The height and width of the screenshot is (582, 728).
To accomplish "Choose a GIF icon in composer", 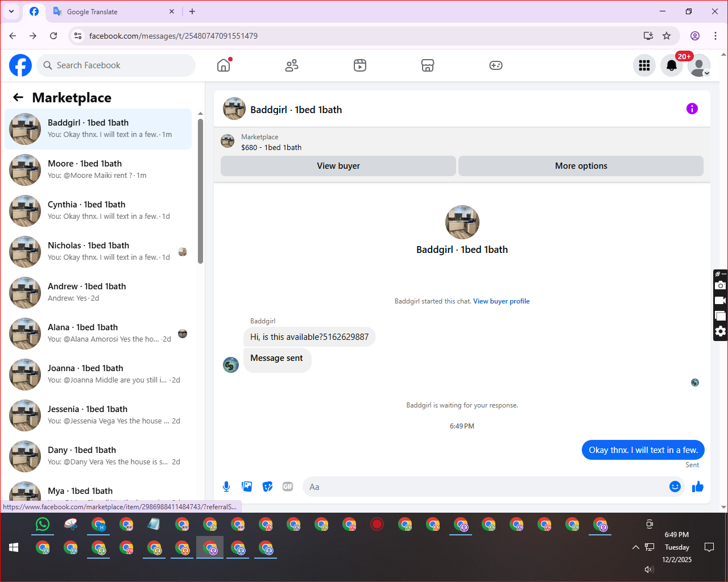I will (x=288, y=487).
